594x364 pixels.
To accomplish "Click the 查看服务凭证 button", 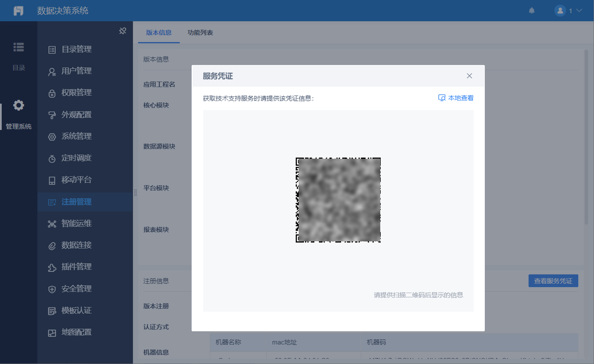I will pos(553,281).
